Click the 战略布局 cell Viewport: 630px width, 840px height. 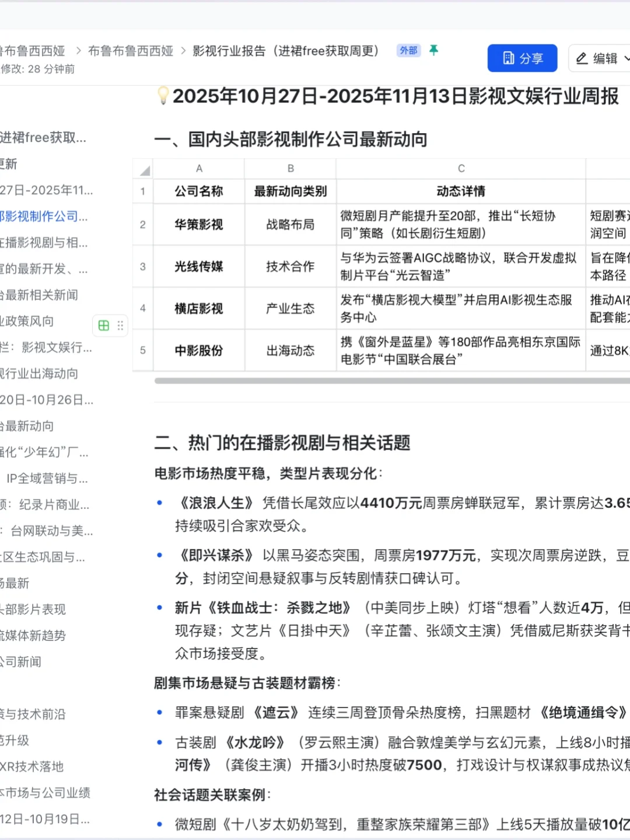pos(290,225)
